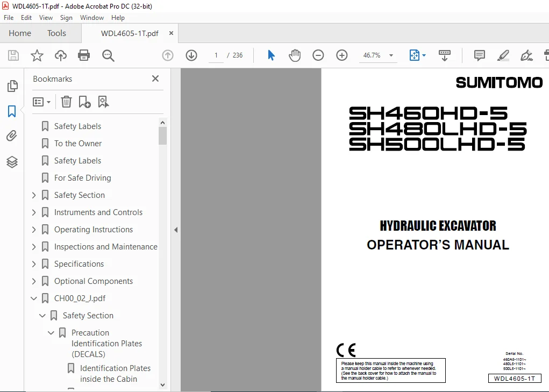Zoom in with plus button
Image resolution: width=549 pixels, height=392 pixels.
coord(342,55)
